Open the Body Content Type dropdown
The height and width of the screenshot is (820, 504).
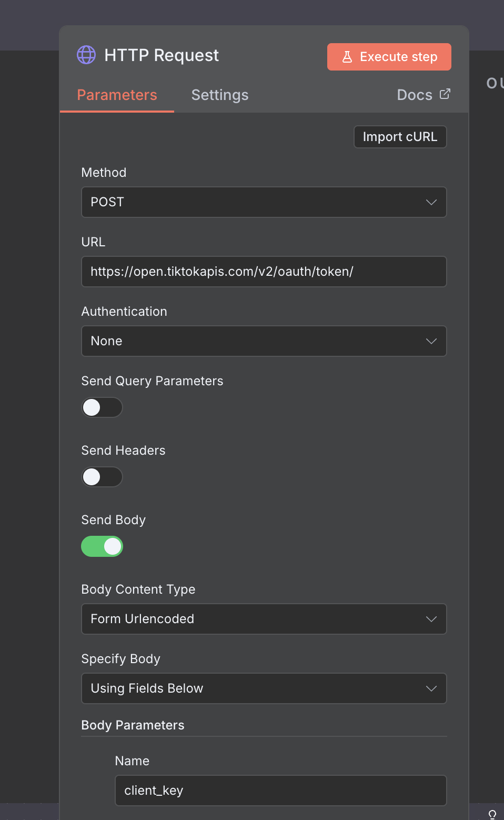click(x=263, y=619)
